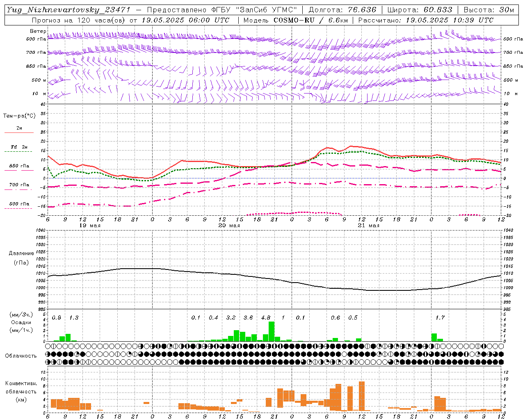The height and width of the screenshot is (420, 525).
Task: Click the precipitation amount '1.3'
Action: coord(74,318)
